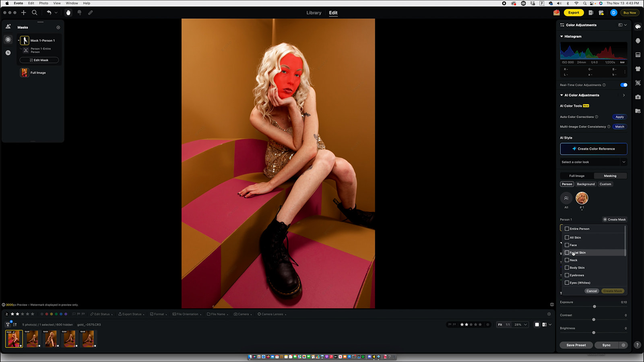Select the first RAW thumbnail in filmstrip
The height and width of the screenshot is (362, 644).
[x=14, y=339]
